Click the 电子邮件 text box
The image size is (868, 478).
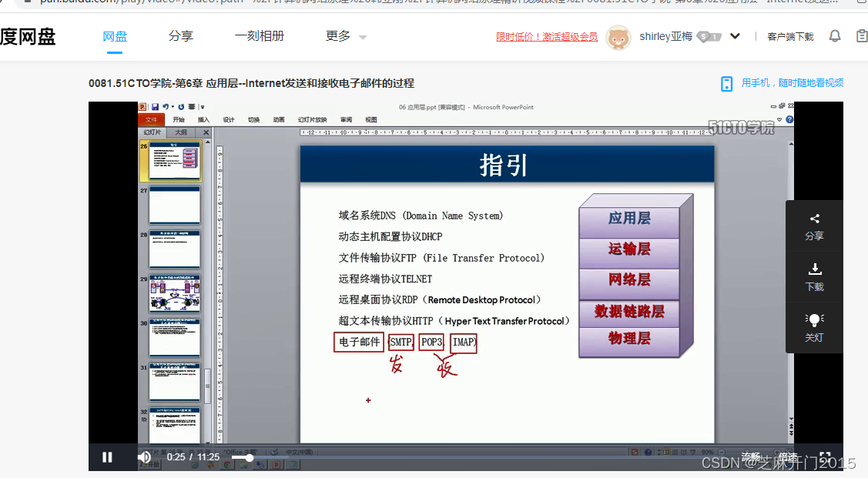[359, 343]
